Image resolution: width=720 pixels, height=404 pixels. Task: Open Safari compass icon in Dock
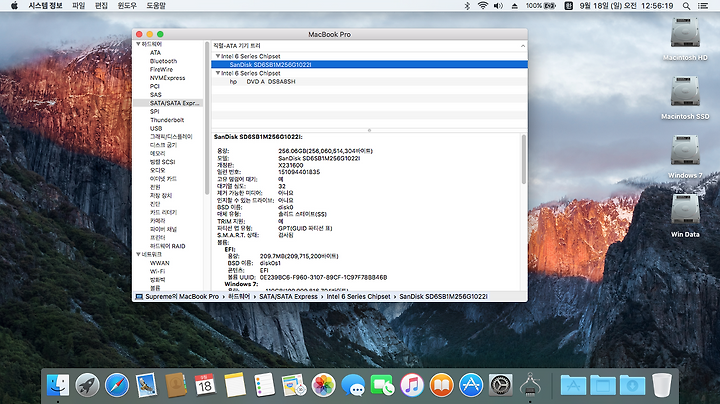(x=117, y=385)
